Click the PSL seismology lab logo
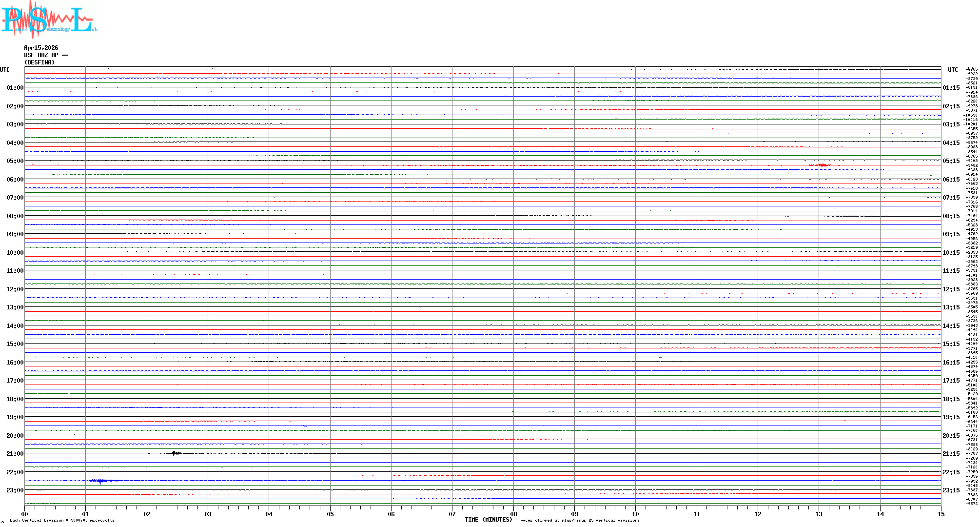Image resolution: width=980 pixels, height=527 pixels. [x=48, y=20]
